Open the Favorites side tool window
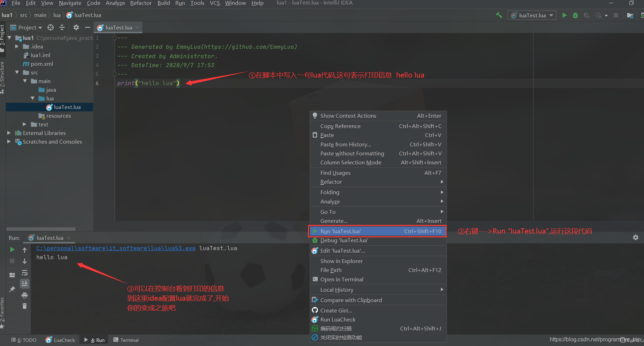The image size is (644, 346). coord(2,313)
